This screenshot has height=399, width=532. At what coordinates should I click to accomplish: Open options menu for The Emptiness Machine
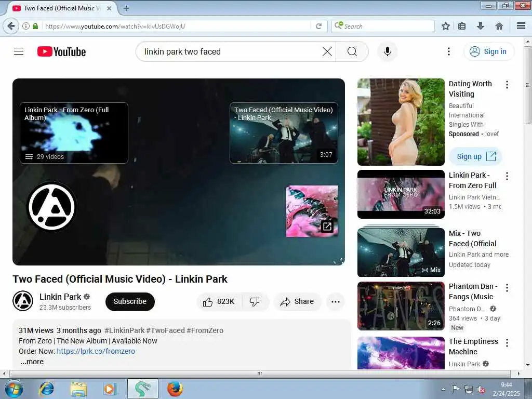pos(507,343)
